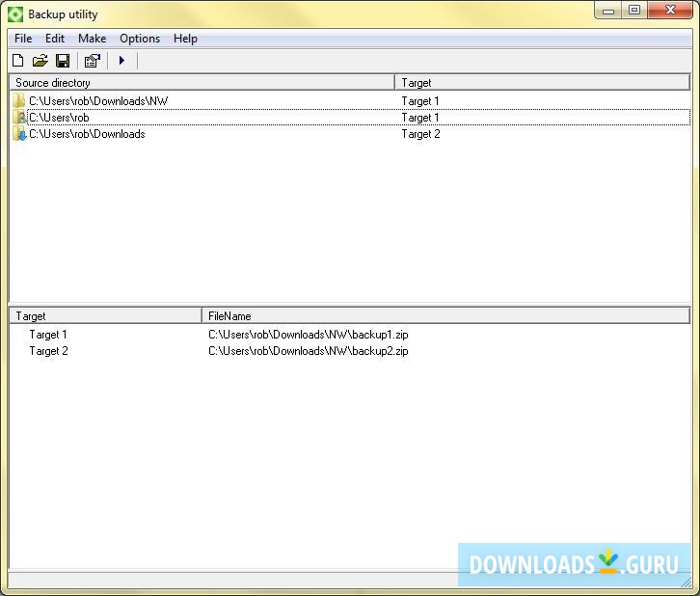Click the New file toolbar icon

coord(18,60)
